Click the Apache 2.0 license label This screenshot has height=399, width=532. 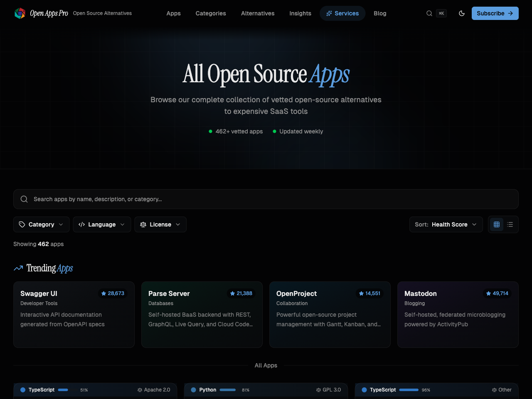click(157, 390)
